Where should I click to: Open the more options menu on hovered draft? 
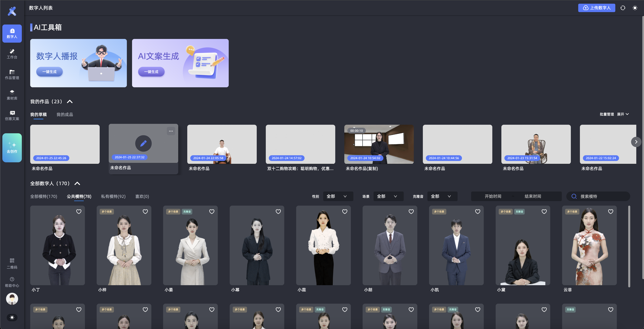click(x=171, y=131)
